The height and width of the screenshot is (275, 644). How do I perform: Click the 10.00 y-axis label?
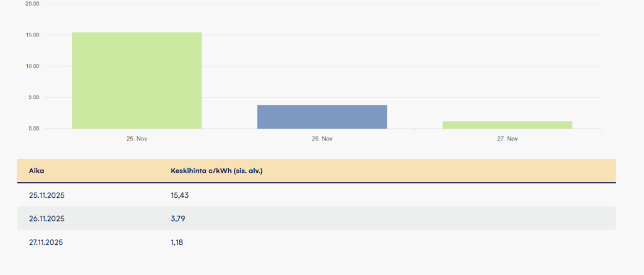[x=32, y=67]
